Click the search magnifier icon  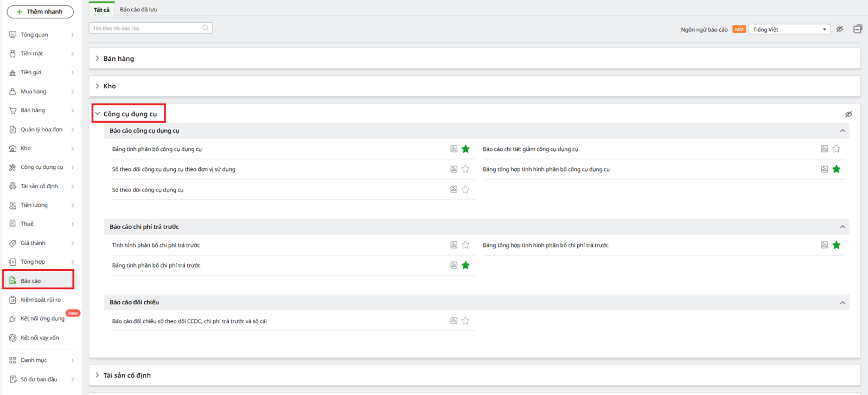pyautogui.click(x=206, y=28)
